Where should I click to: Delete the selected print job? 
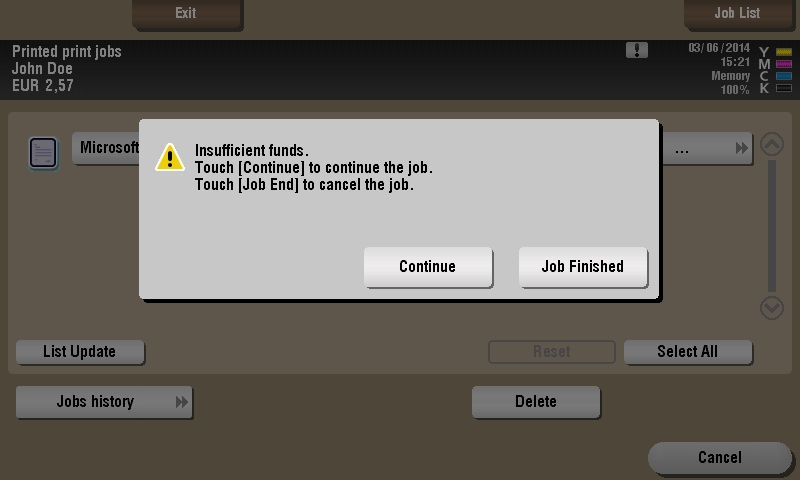(536, 402)
